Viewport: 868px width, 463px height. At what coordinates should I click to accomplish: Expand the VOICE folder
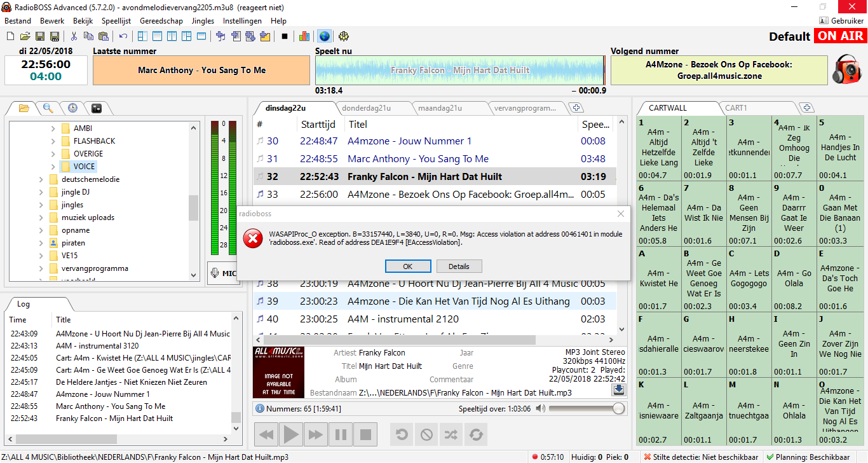point(53,167)
